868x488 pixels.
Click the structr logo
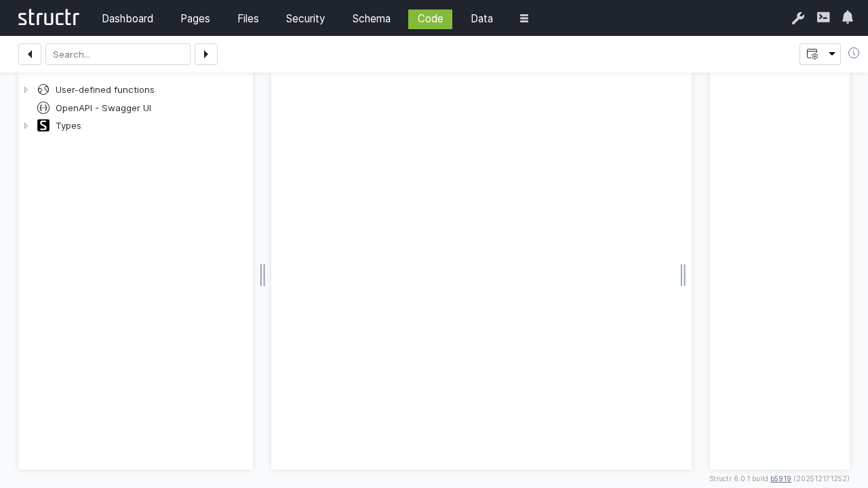pos(48,18)
